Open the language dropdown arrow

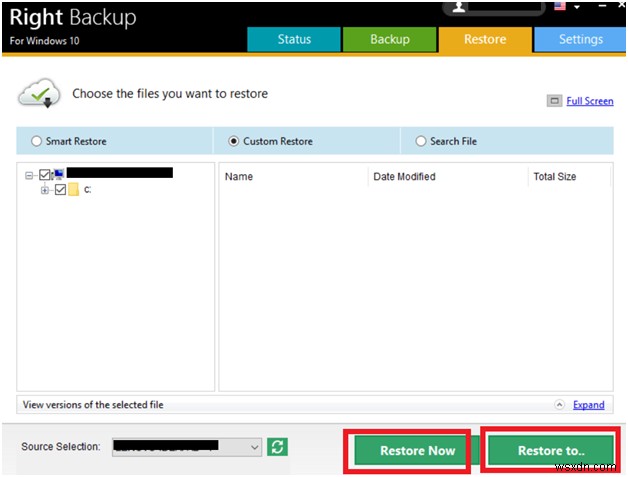[577, 7]
